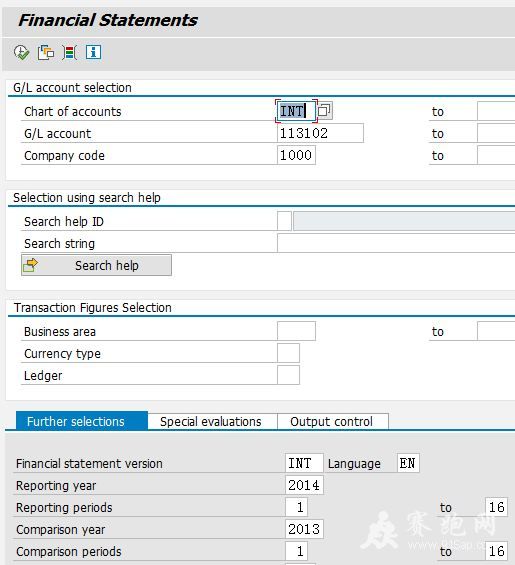Screen dimensions: 515x565
Task: Click the blue Program documentation info icon
Action: [93, 52]
